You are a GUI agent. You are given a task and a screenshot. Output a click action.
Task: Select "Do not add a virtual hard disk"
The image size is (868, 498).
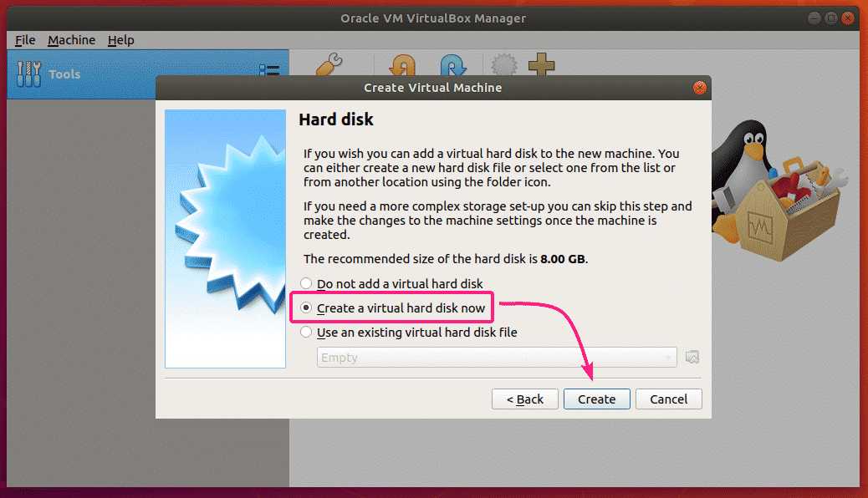[x=307, y=284]
